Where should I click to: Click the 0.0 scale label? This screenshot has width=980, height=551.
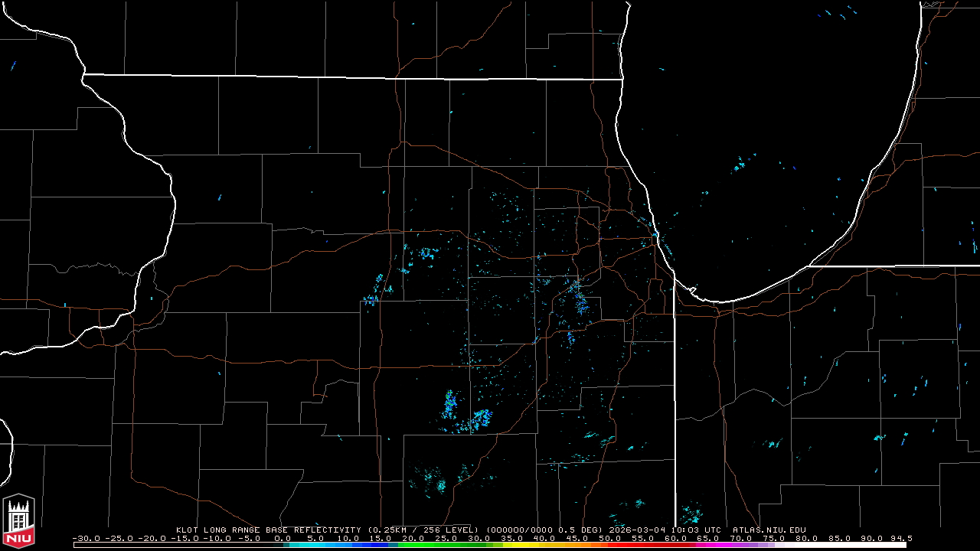point(282,538)
